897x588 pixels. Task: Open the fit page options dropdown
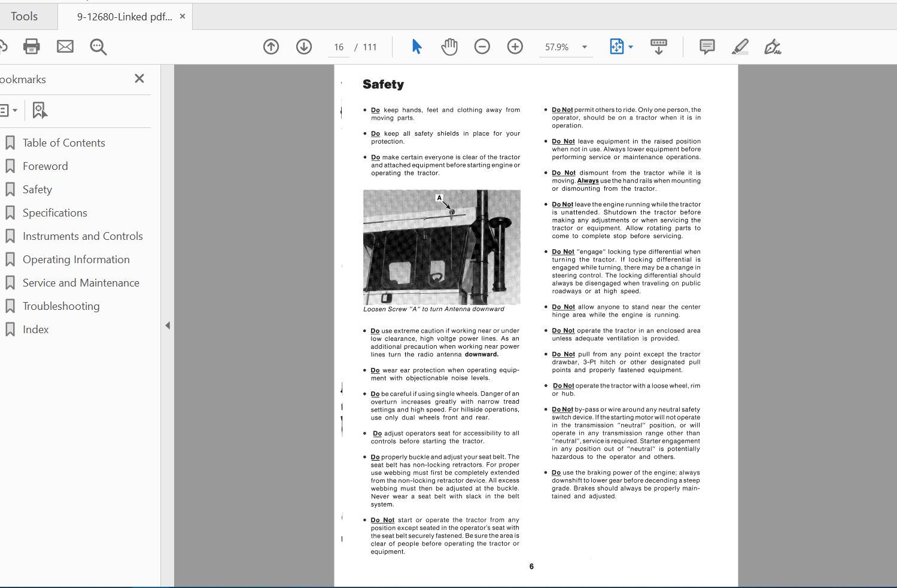click(x=621, y=47)
